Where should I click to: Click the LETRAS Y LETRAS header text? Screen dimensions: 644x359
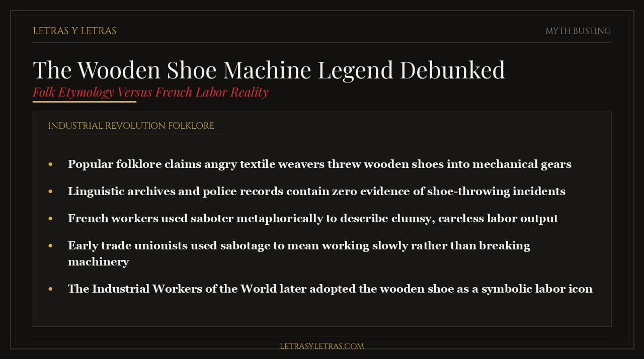[74, 31]
